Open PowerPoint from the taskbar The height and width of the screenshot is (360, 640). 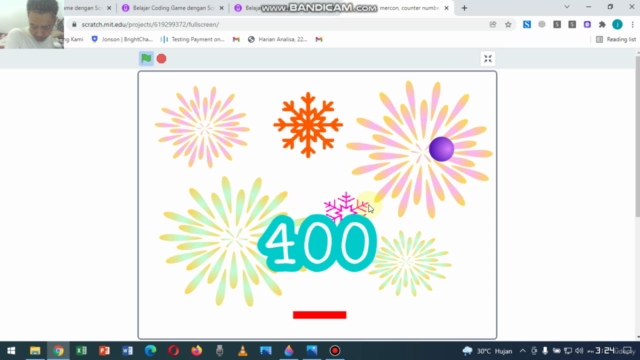pyautogui.click(x=104, y=351)
